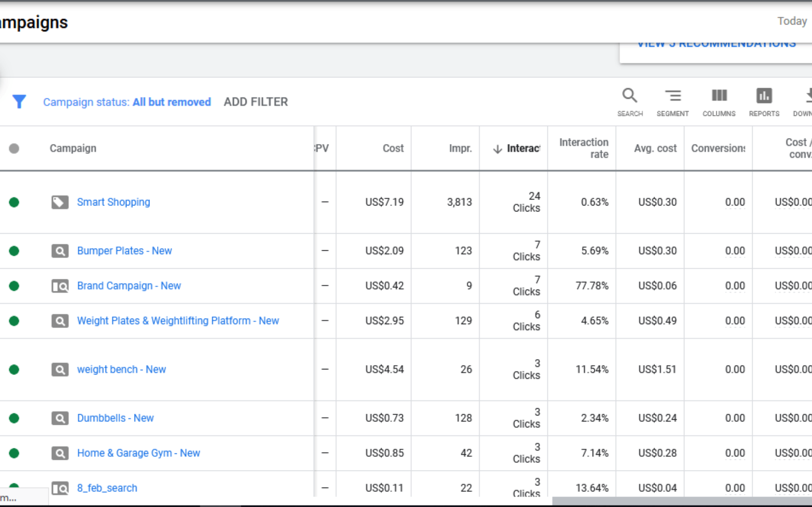The width and height of the screenshot is (812, 507).
Task: Click ADD FILTER button
Action: tap(256, 102)
